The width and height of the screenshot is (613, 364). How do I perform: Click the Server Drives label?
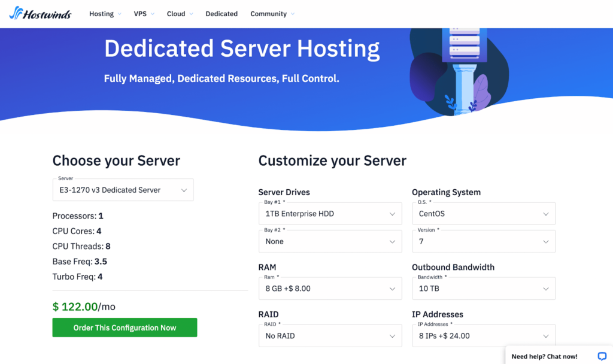[x=284, y=192]
